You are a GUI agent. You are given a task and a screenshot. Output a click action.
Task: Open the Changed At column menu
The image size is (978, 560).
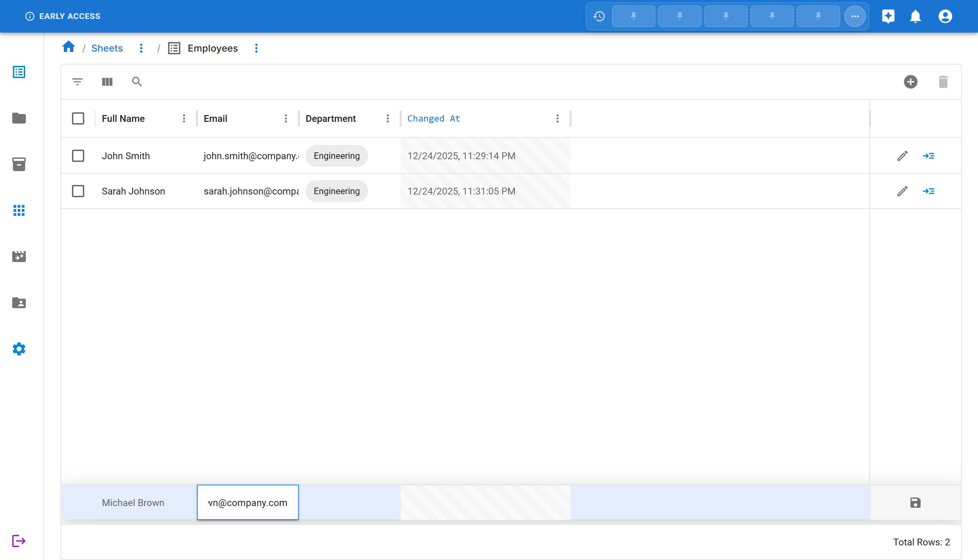pyautogui.click(x=557, y=118)
